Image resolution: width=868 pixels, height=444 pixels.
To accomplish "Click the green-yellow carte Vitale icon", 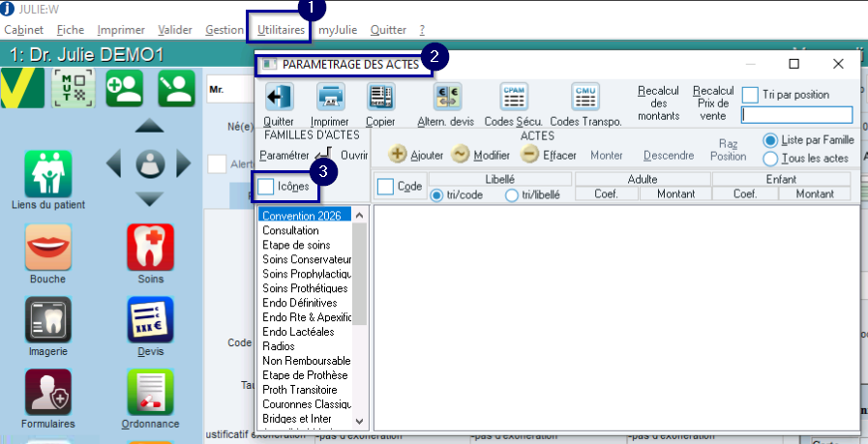I will [22, 89].
